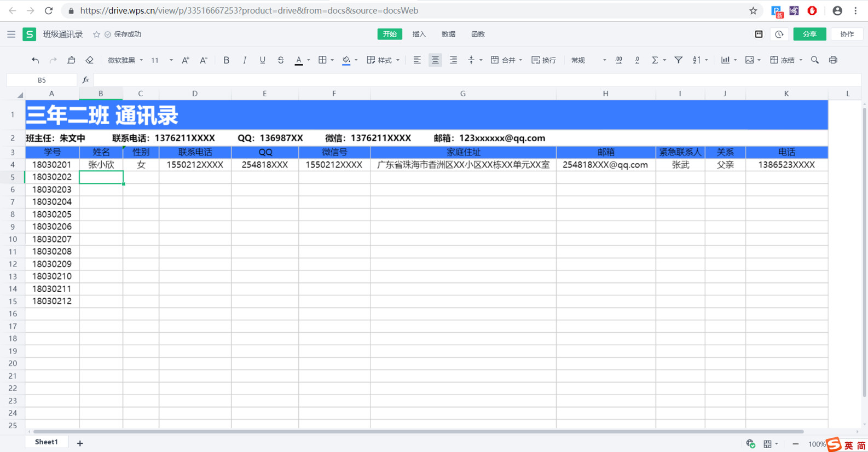Open the 微软雅黑 font family dropdown
The height and width of the screenshot is (452, 868).
[125, 60]
